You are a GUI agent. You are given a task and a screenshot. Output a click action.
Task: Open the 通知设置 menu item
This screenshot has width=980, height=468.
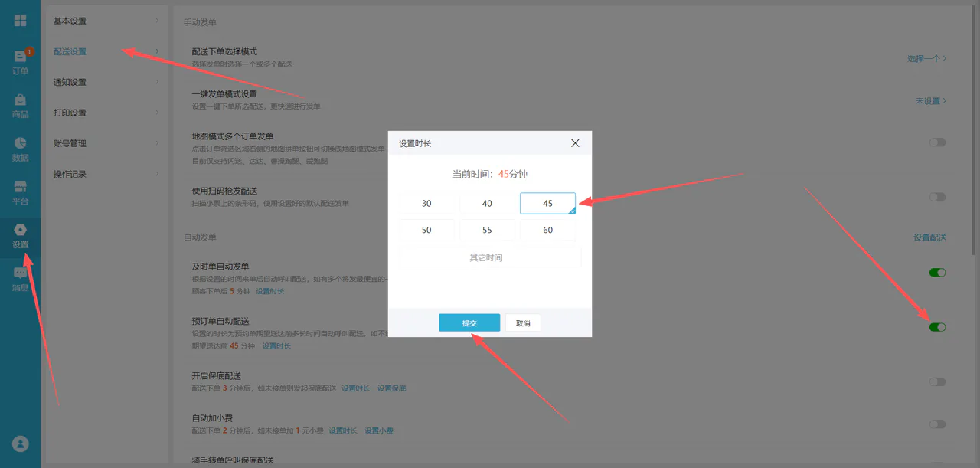pos(107,82)
